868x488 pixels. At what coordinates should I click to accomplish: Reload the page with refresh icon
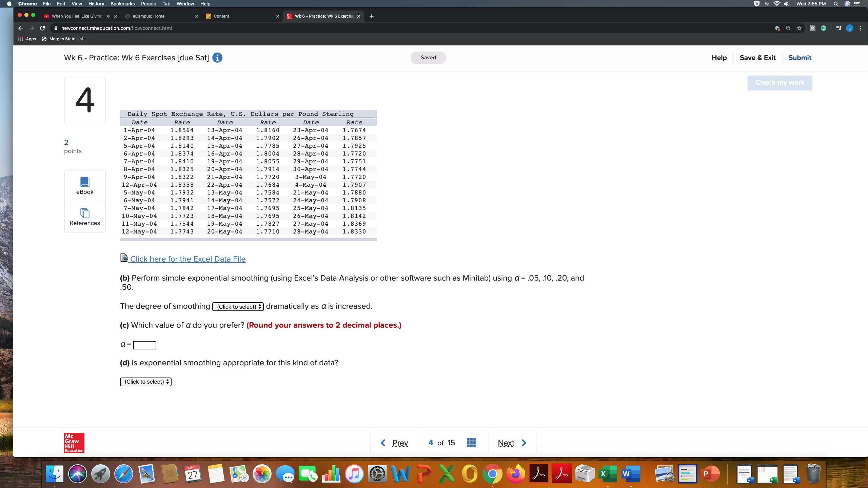pyautogui.click(x=42, y=28)
